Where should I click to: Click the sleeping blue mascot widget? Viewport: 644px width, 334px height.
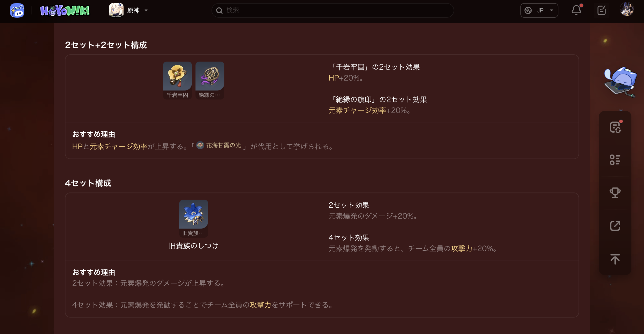pyautogui.click(x=620, y=82)
